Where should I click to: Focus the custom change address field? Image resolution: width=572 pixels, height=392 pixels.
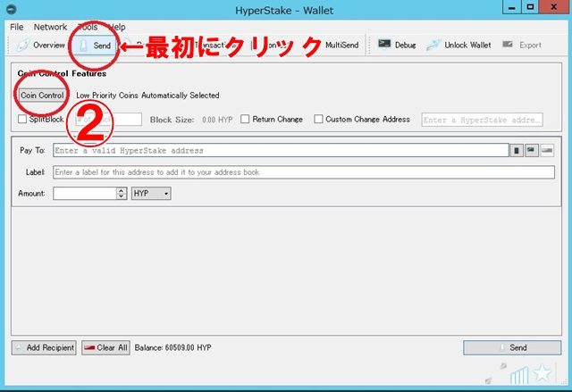click(x=483, y=120)
